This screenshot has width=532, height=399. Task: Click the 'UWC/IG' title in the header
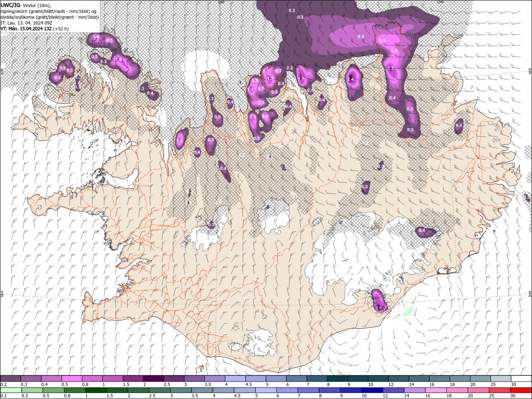pyautogui.click(x=10, y=5)
